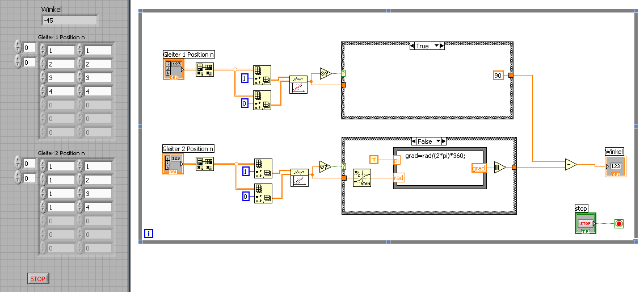The height and width of the screenshot is (292, 644).
Task: Click the pi input of the formula node
Action: [x=397, y=160]
